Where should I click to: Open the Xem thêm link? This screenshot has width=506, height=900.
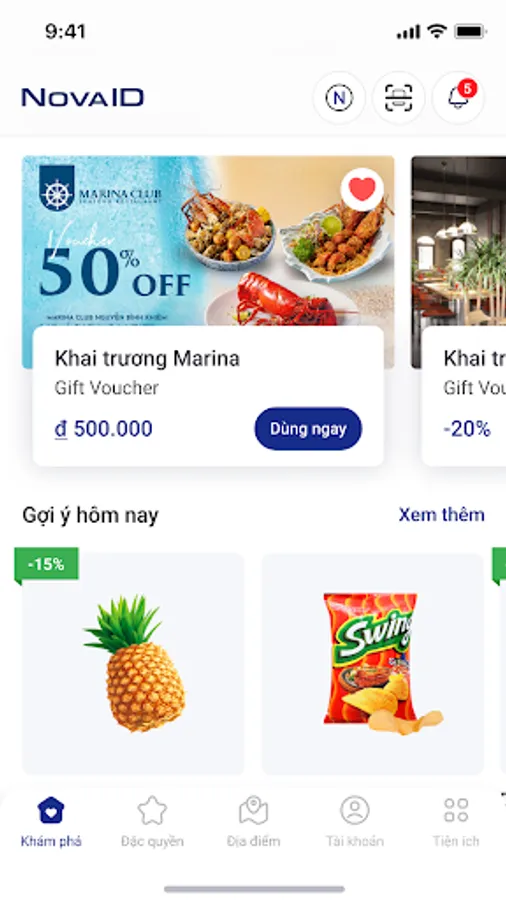441,514
